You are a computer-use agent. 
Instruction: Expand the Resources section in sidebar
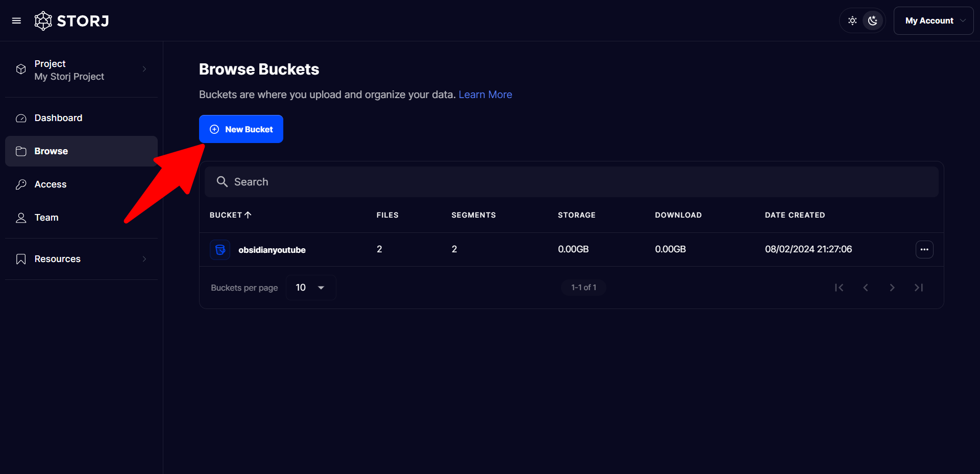point(82,259)
